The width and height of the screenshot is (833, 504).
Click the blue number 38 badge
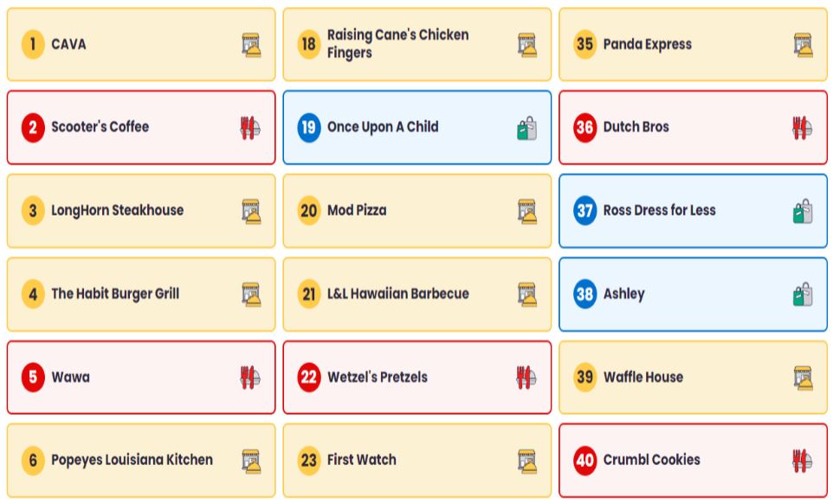585,294
